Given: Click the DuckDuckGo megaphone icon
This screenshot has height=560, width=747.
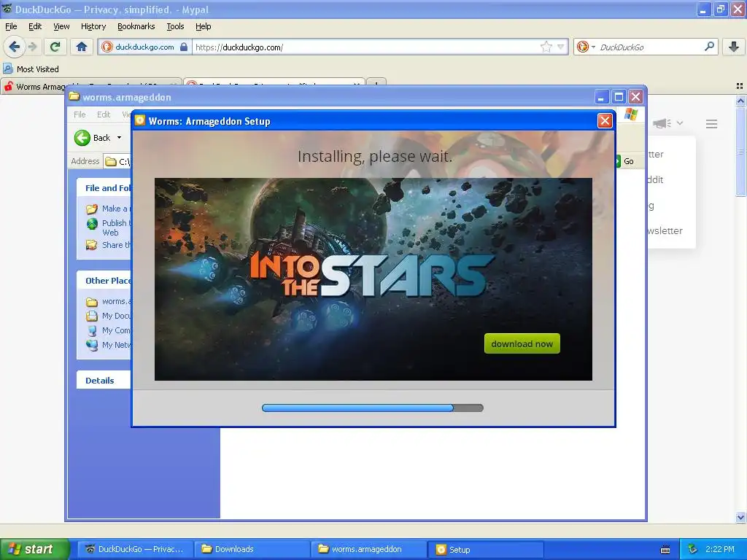Looking at the screenshot, I should pos(662,123).
